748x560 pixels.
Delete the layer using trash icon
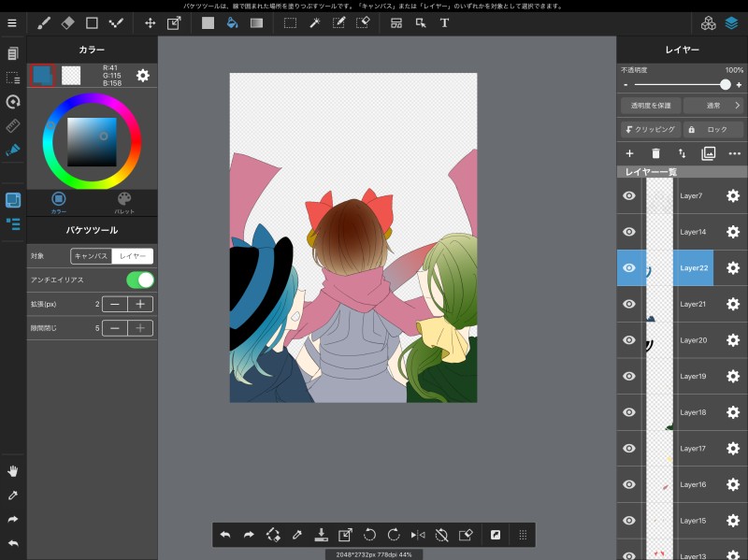(655, 153)
